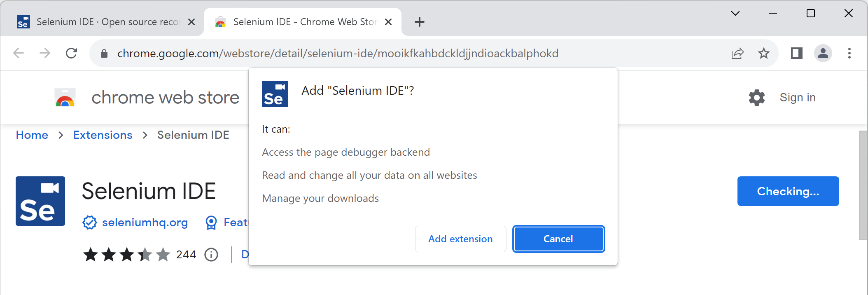Open the browser profile avatar
The image size is (868, 295).
pyautogui.click(x=823, y=53)
